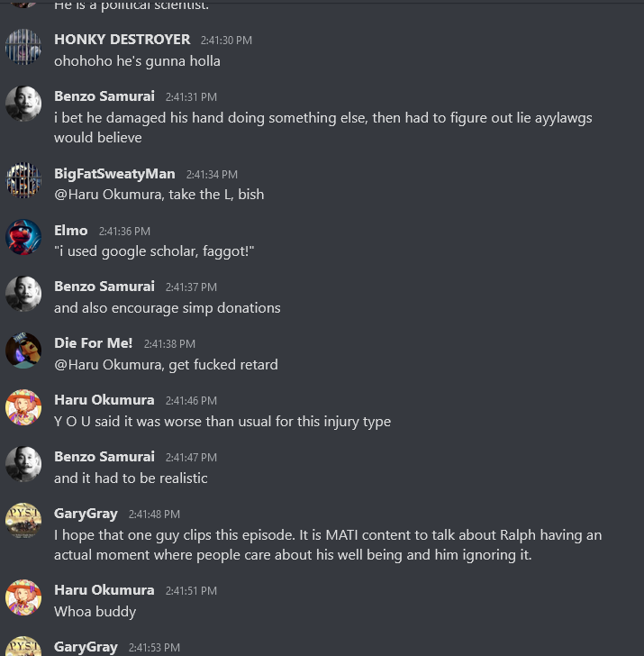Select the HONKY DESTROYER username
The image size is (644, 656).
[x=122, y=40]
